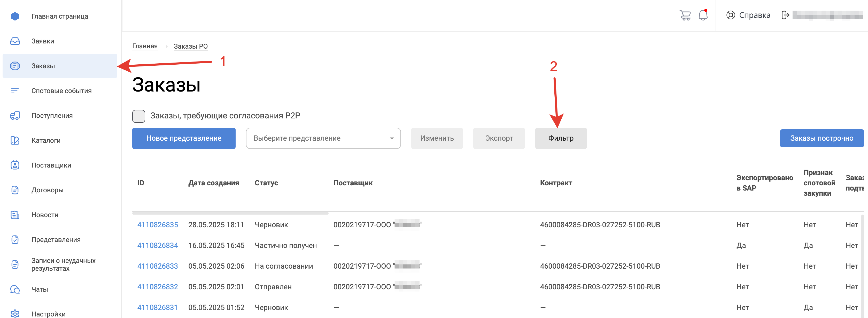The height and width of the screenshot is (318, 868).
Task: Open Спотовые события menu item
Action: tap(61, 91)
